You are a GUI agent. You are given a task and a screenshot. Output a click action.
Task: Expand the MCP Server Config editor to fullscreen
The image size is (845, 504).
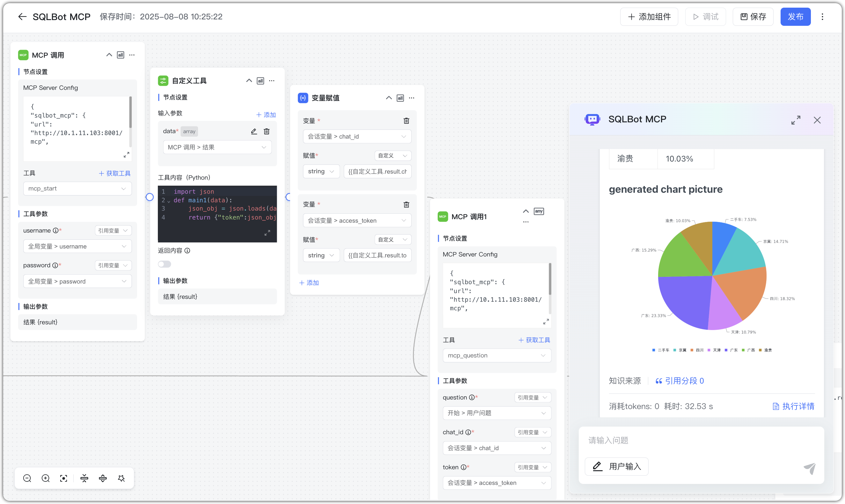point(127,155)
